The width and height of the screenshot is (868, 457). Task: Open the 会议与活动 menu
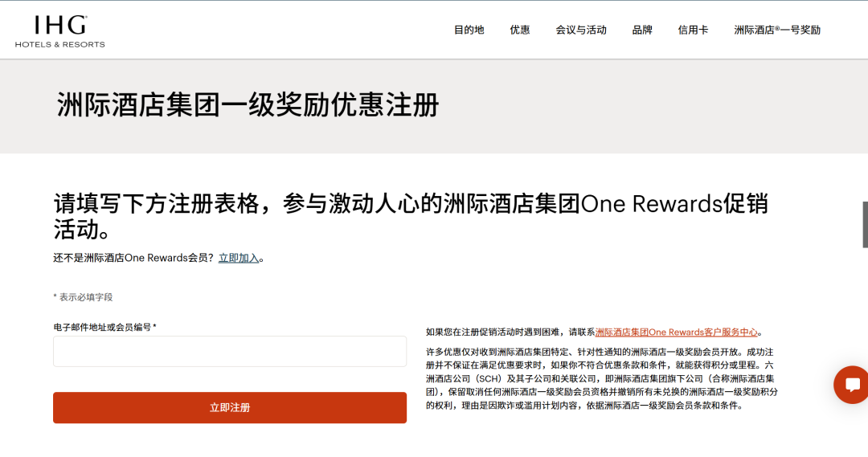pos(581,30)
